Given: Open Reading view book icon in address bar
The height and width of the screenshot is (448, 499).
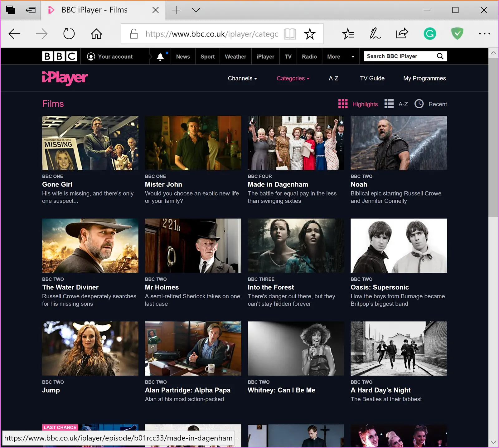Looking at the screenshot, I should [290, 34].
